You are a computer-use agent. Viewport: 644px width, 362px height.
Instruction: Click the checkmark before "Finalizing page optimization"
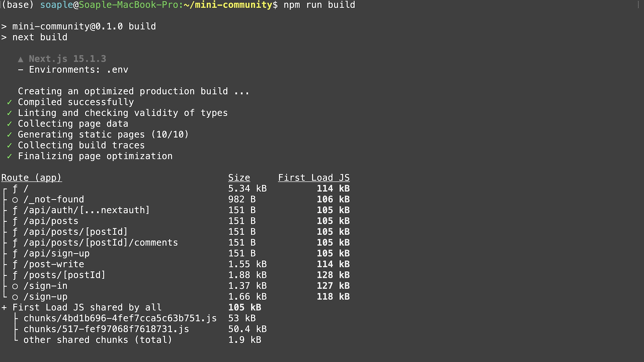(10, 156)
